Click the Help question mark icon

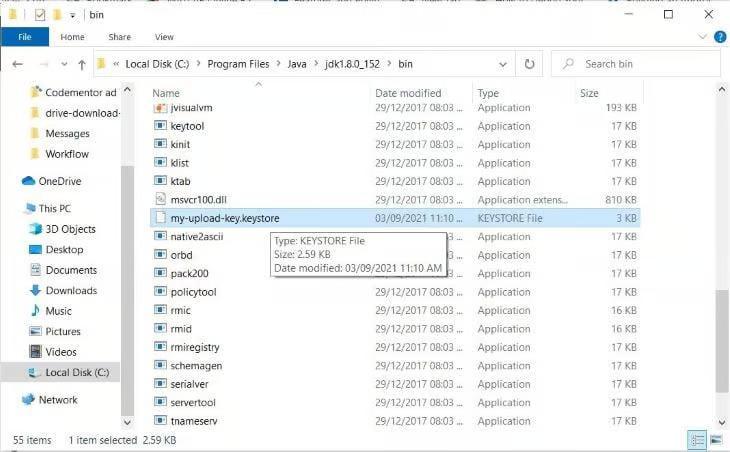(720, 37)
